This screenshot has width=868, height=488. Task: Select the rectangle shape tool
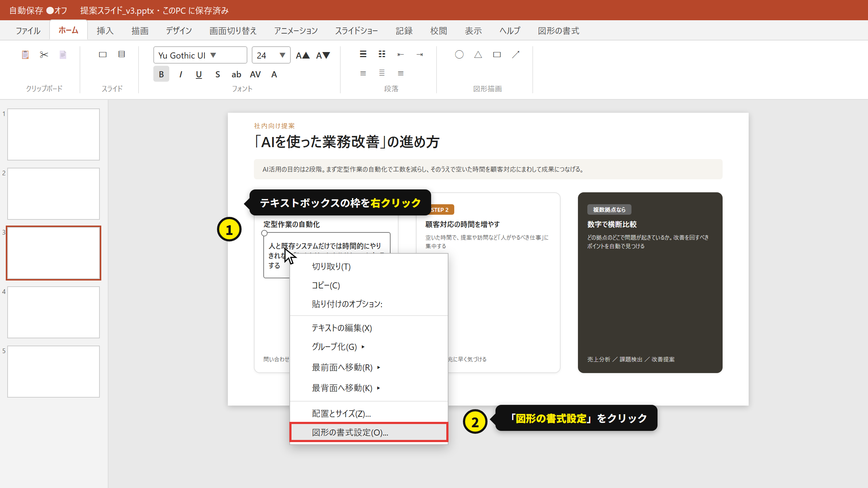pos(497,55)
